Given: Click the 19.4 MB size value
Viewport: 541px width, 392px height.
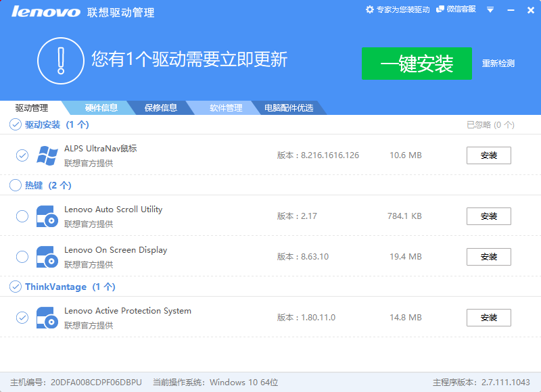Looking at the screenshot, I should tap(405, 257).
